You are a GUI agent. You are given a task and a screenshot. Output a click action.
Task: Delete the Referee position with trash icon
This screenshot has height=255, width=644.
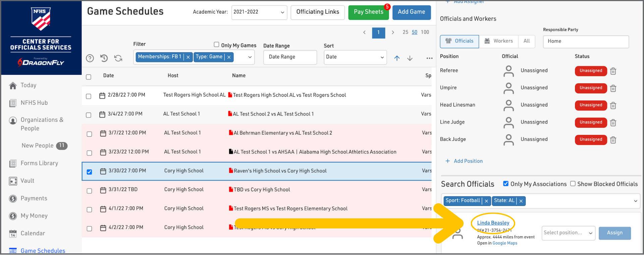(613, 71)
